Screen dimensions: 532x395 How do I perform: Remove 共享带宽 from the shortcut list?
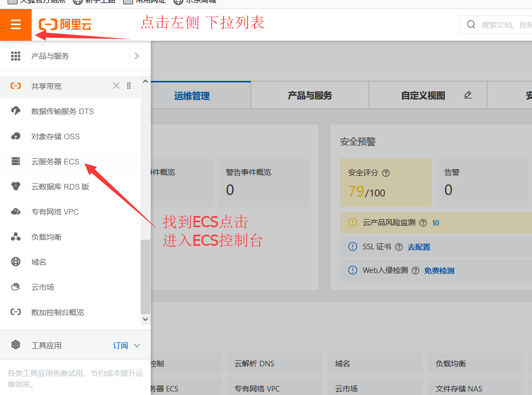tap(116, 86)
